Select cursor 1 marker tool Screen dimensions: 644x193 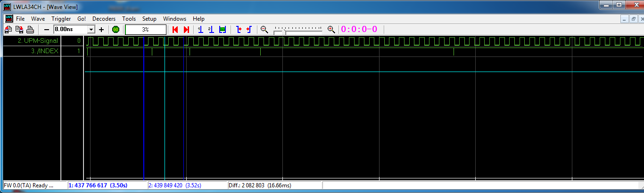pos(200,30)
